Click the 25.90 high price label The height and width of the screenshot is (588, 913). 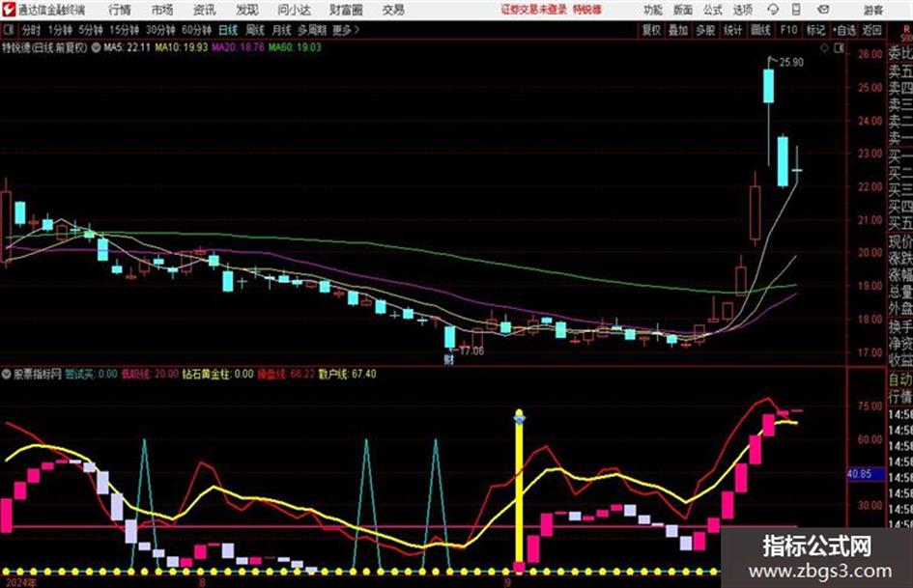click(x=791, y=63)
